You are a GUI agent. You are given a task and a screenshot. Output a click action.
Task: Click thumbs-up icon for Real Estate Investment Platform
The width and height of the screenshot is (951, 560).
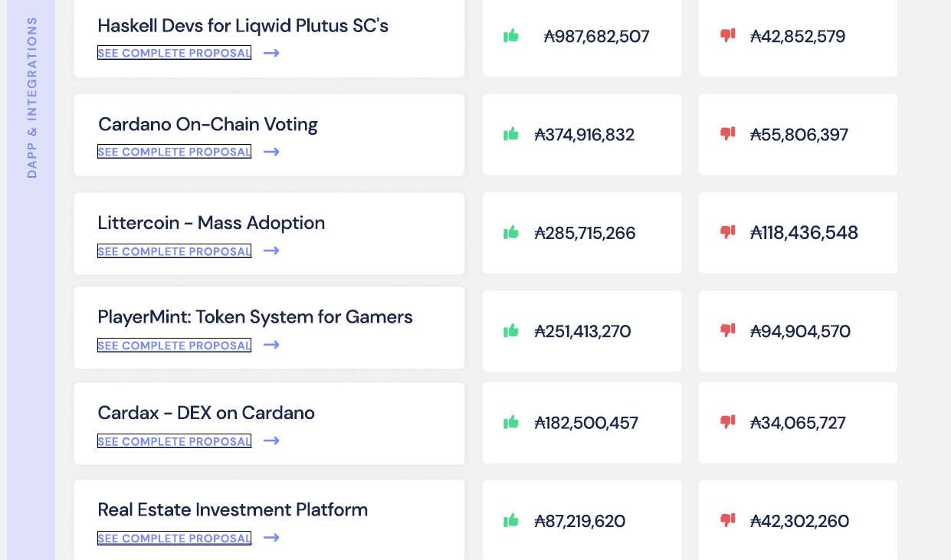coord(510,521)
